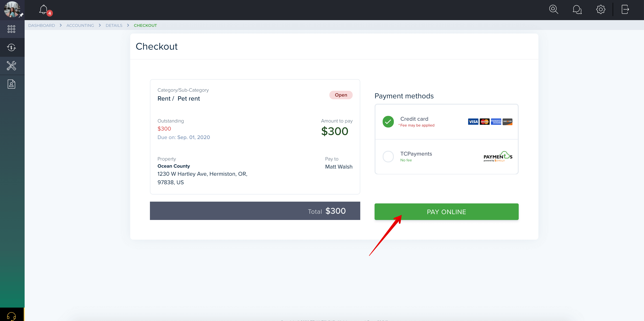Click the TCPayments Dwolla logo
This screenshot has width=644, height=321.
(498, 157)
